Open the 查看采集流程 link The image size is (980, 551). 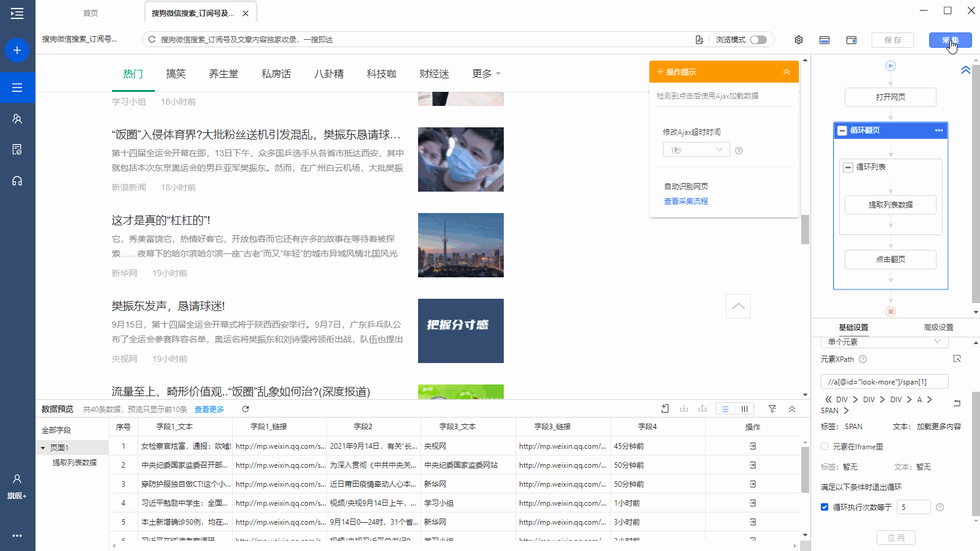[686, 201]
